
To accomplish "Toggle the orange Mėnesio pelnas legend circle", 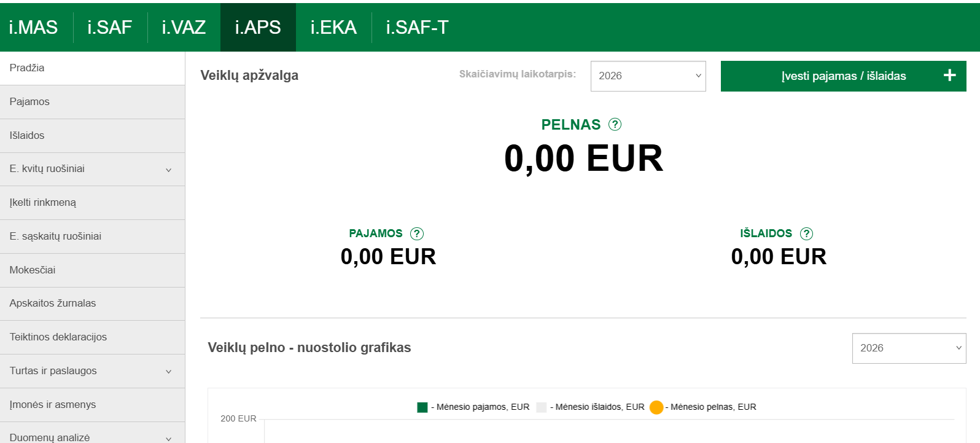I will pyautogui.click(x=656, y=407).
